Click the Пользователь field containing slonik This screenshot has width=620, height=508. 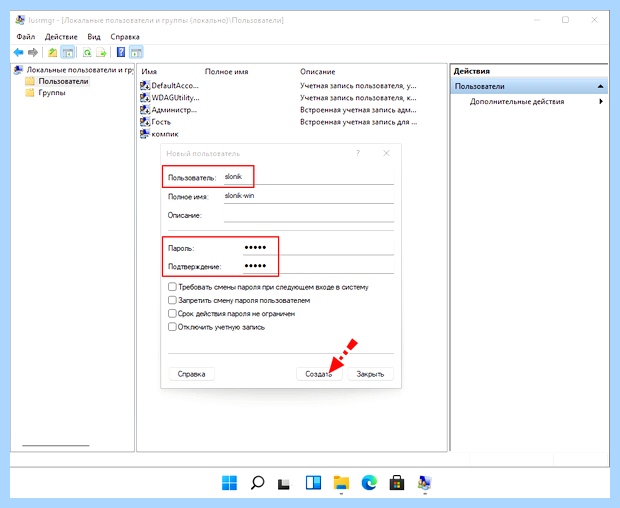[x=308, y=177]
